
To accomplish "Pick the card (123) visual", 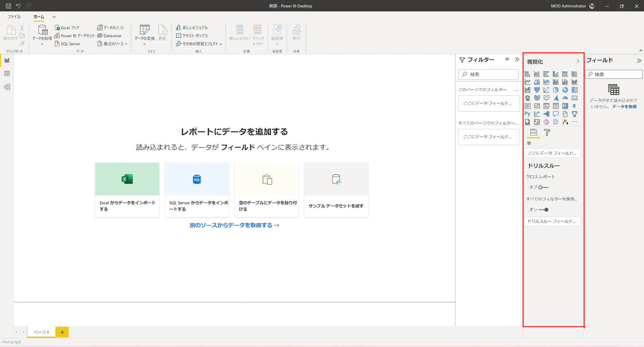I will pyautogui.click(x=575, y=98).
